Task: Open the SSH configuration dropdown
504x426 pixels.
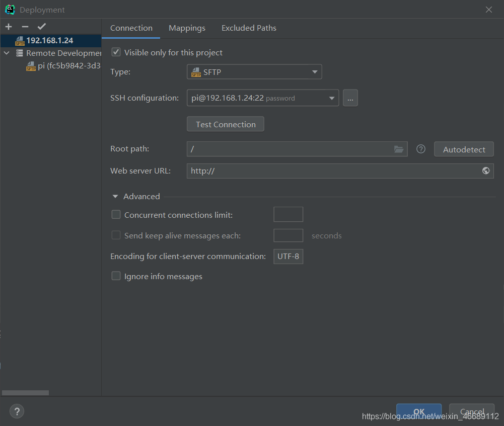Action: tap(263, 98)
